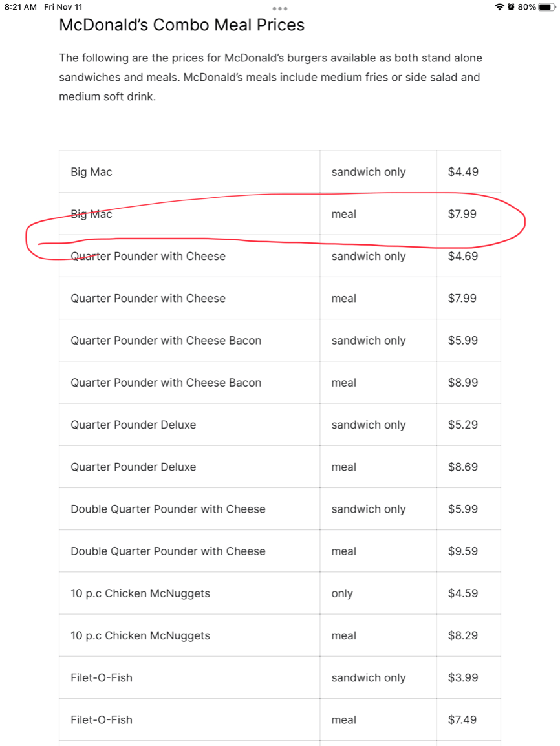The height and width of the screenshot is (746, 560).
Task: Tap the 8:21 AM clock
Action: click(21, 7)
